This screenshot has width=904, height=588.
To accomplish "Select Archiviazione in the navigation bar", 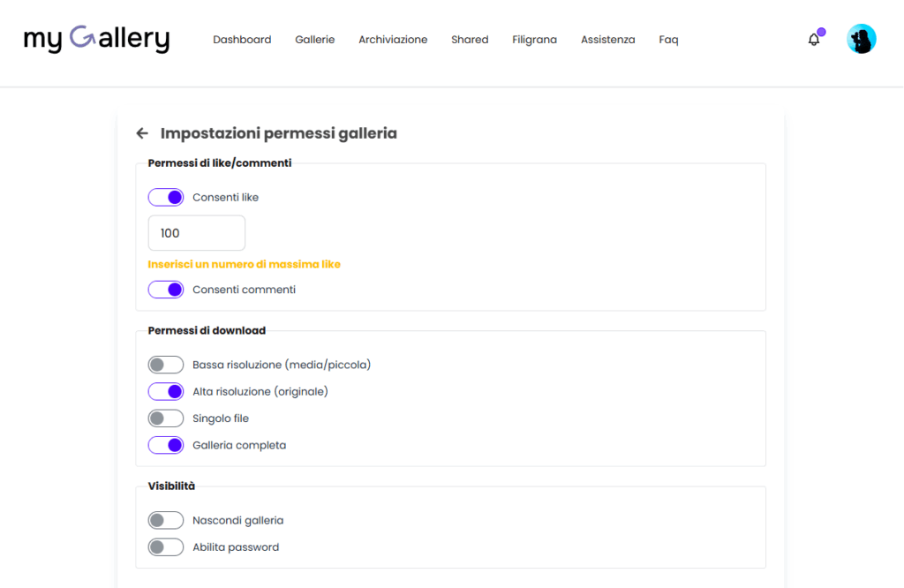I will 393,40.
